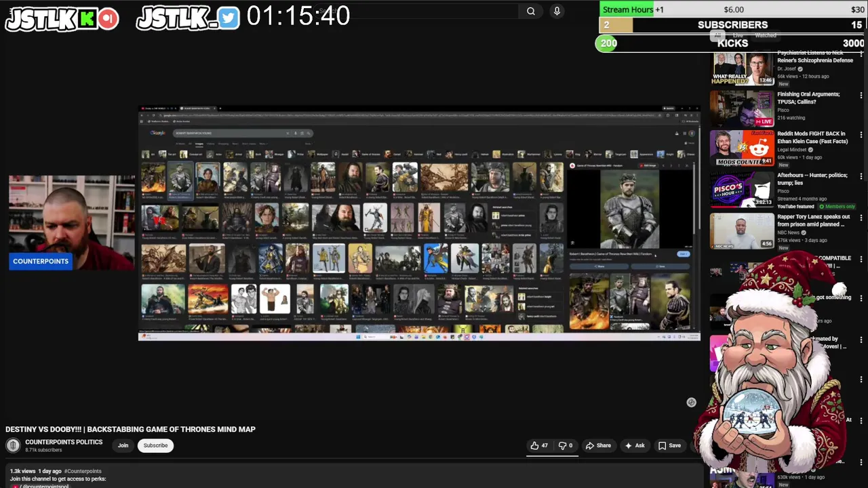Click the 'Reddit Mods FIGHT BACK in Ethan Klein Case' title
This screenshot has height=488, width=868.
812,138
